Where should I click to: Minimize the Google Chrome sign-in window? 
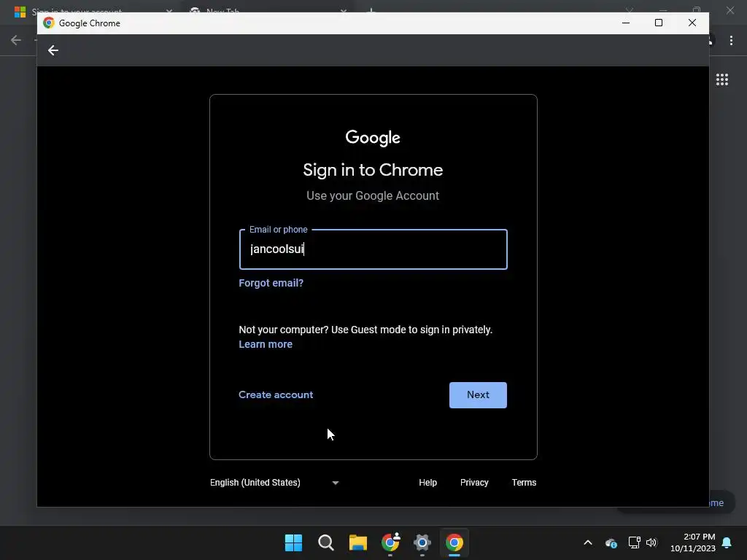coord(626,23)
